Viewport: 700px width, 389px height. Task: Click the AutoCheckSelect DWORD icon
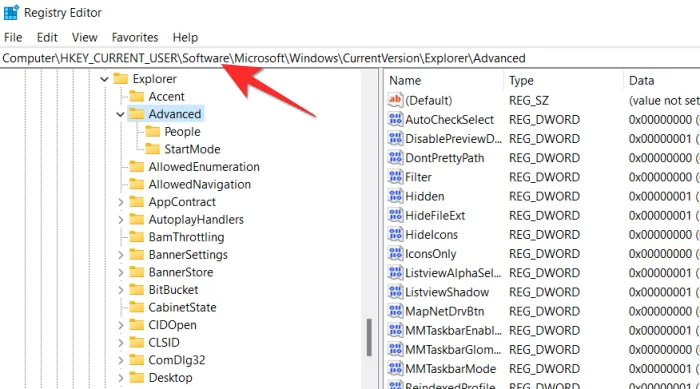click(x=396, y=119)
